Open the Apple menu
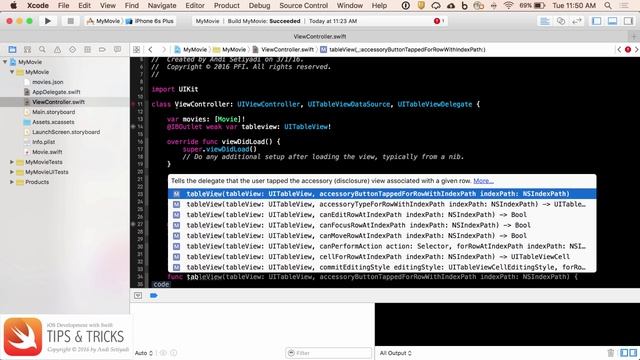 tap(13, 6)
